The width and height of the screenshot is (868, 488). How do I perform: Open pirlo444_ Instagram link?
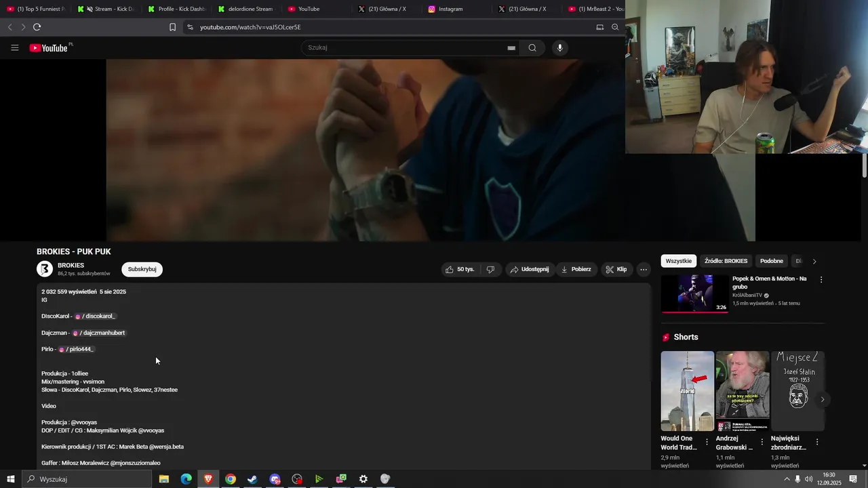(x=75, y=349)
